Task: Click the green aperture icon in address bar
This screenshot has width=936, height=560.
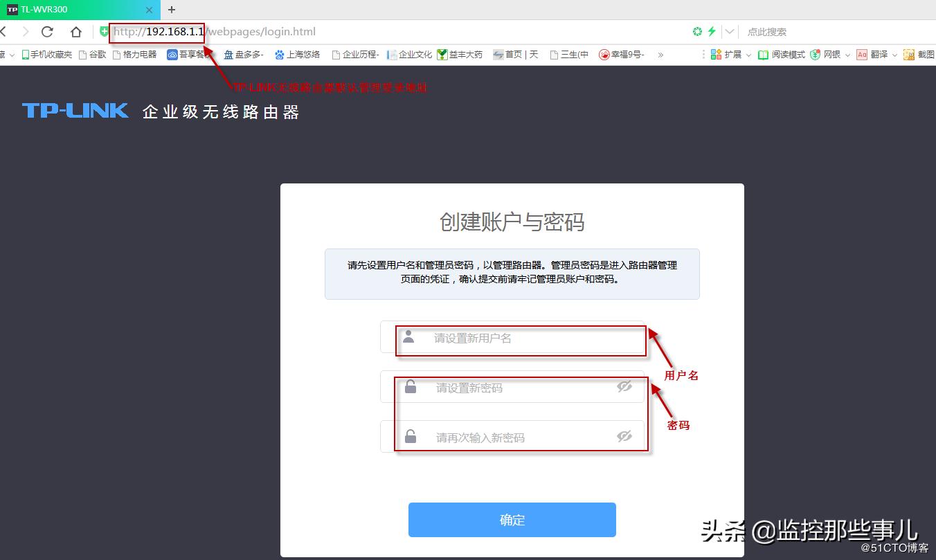Action: (696, 31)
